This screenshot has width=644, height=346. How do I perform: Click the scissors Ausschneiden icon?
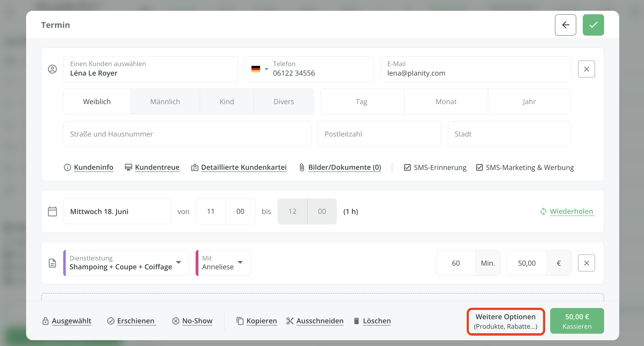tap(290, 321)
